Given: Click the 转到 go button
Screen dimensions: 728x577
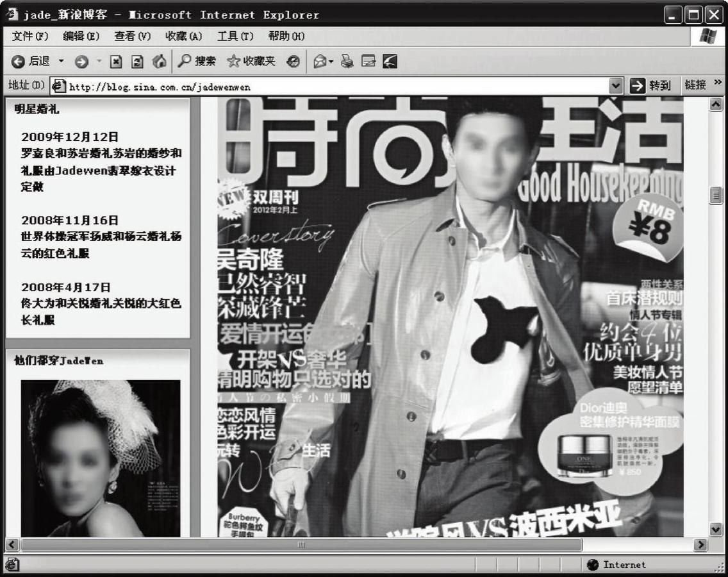Looking at the screenshot, I should (x=651, y=86).
